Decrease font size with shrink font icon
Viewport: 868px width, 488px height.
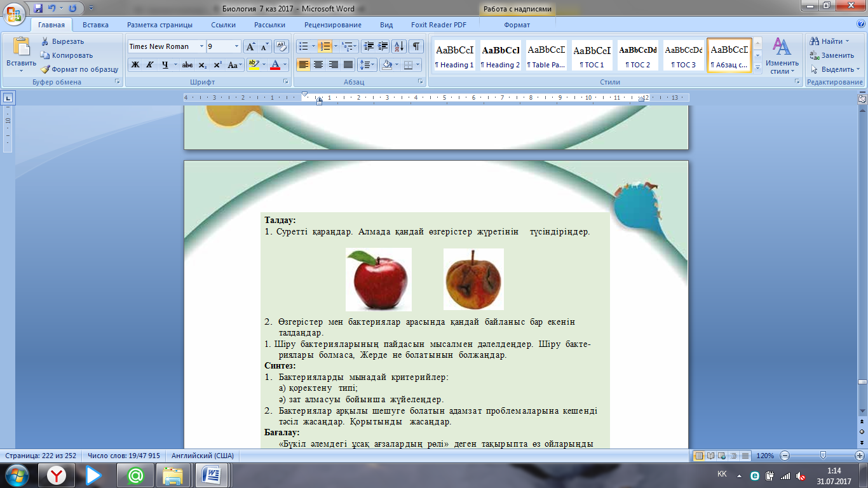[264, 46]
